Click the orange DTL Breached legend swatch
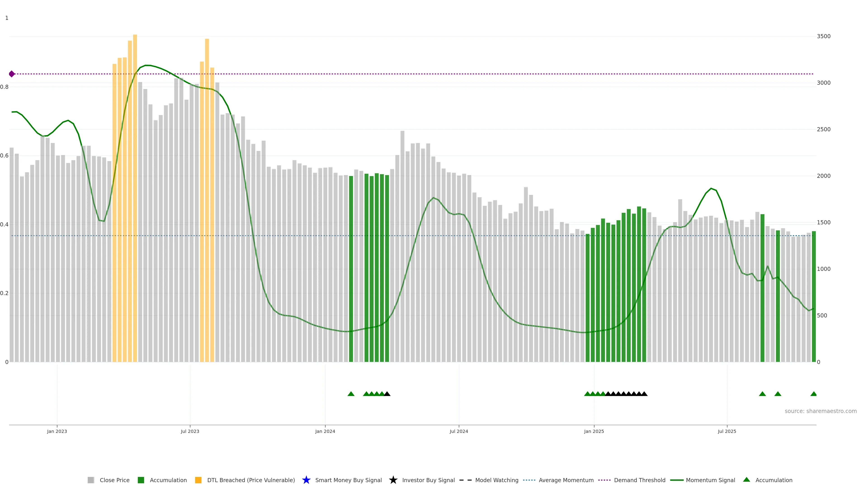Image resolution: width=868 pixels, height=488 pixels. pos(198,480)
